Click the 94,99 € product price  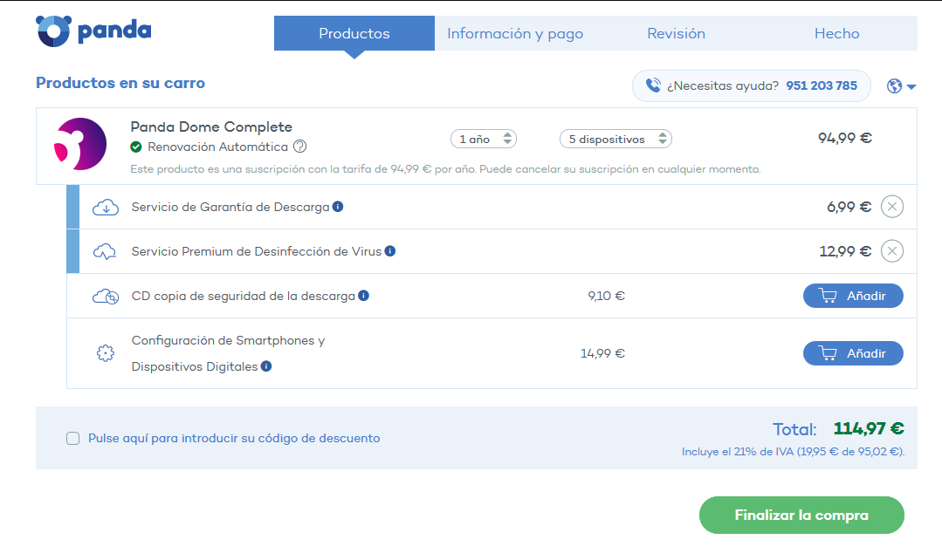point(845,139)
